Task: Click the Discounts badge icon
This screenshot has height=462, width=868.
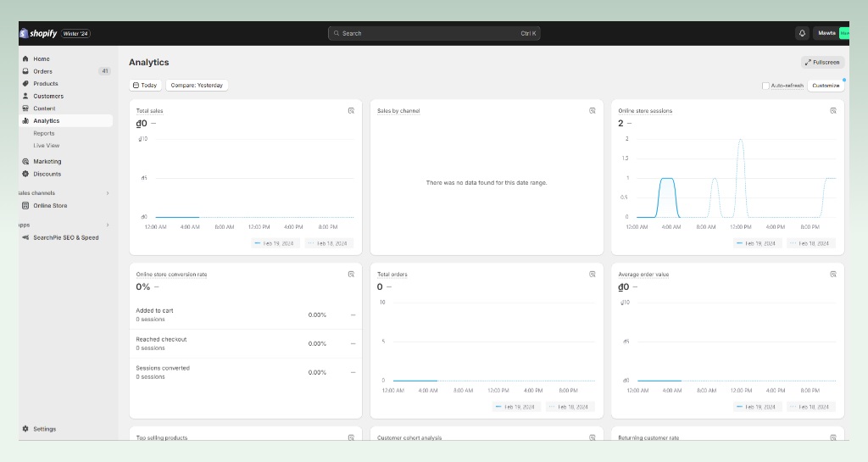Action: [x=25, y=174]
